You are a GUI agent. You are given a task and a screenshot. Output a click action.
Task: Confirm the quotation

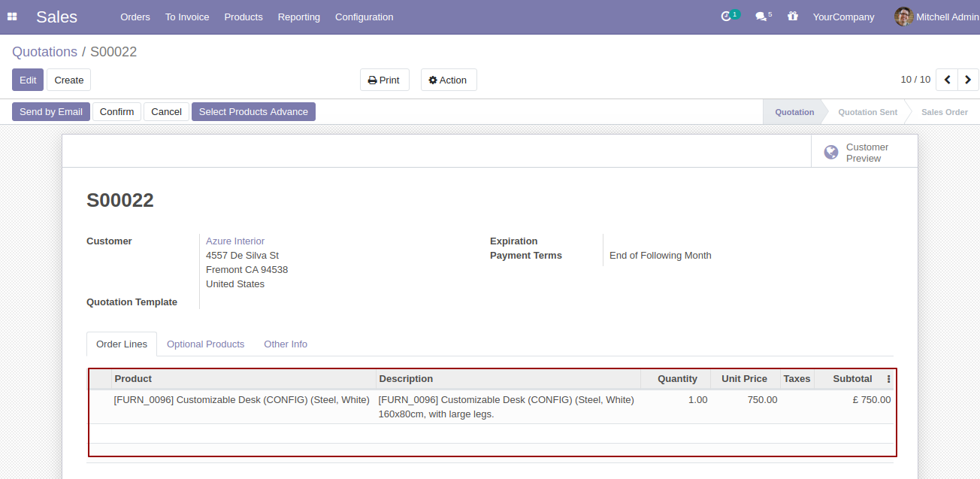click(116, 112)
